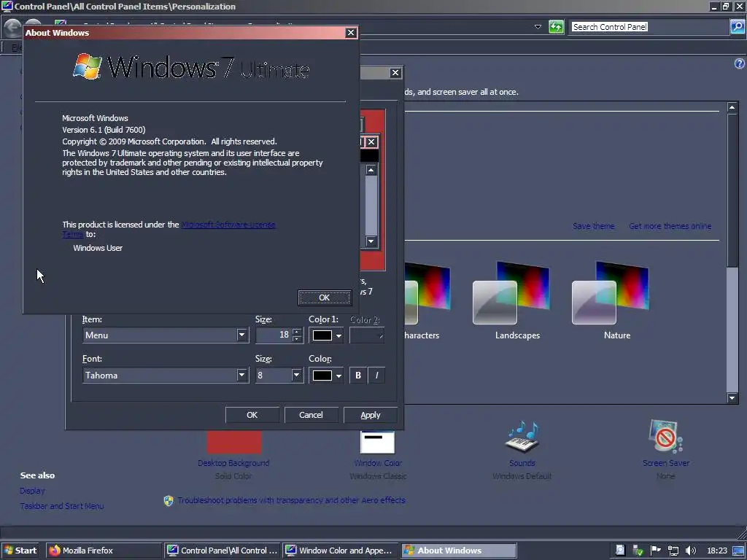Click the tray document search icon
Screen dimensions: 747x560
tap(620, 551)
